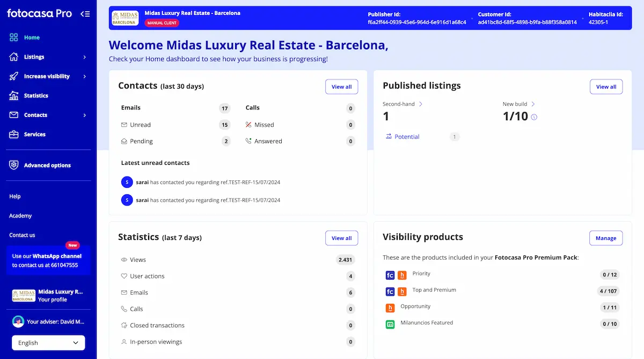
Task: Click View all in Published listings card
Action: (606, 87)
